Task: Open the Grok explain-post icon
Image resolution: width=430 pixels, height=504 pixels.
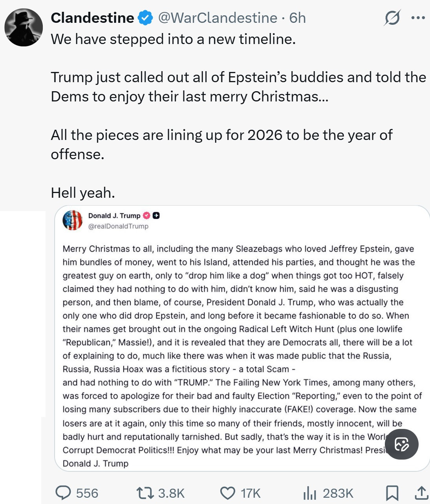Action: [x=392, y=18]
